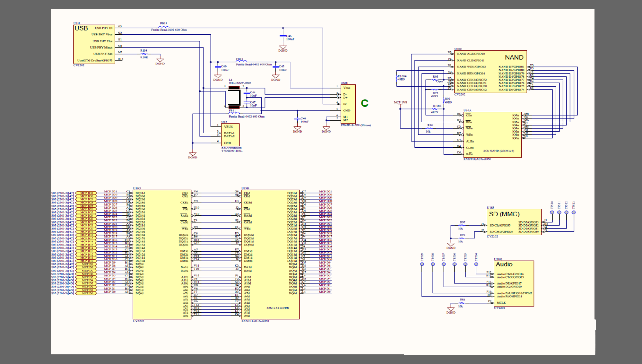
Task: Click the ZX62D-B-5P8 (Hirose) label
Action: pos(356,125)
